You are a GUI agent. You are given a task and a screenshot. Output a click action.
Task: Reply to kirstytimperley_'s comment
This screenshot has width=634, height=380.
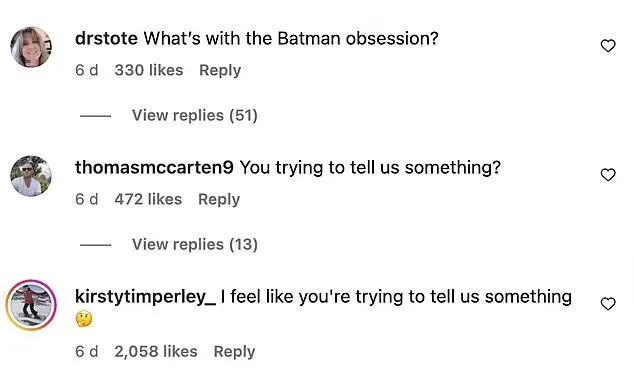pyautogui.click(x=235, y=352)
